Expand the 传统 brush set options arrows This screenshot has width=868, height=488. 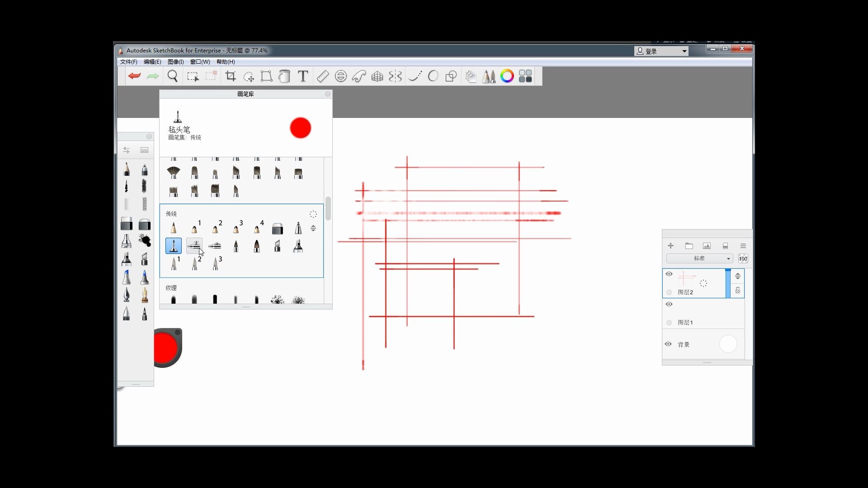(x=313, y=228)
